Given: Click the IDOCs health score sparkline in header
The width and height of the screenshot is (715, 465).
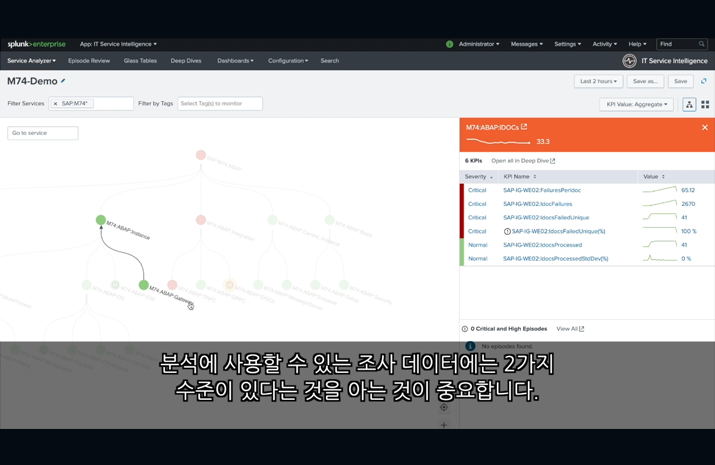Looking at the screenshot, I should pos(498,142).
